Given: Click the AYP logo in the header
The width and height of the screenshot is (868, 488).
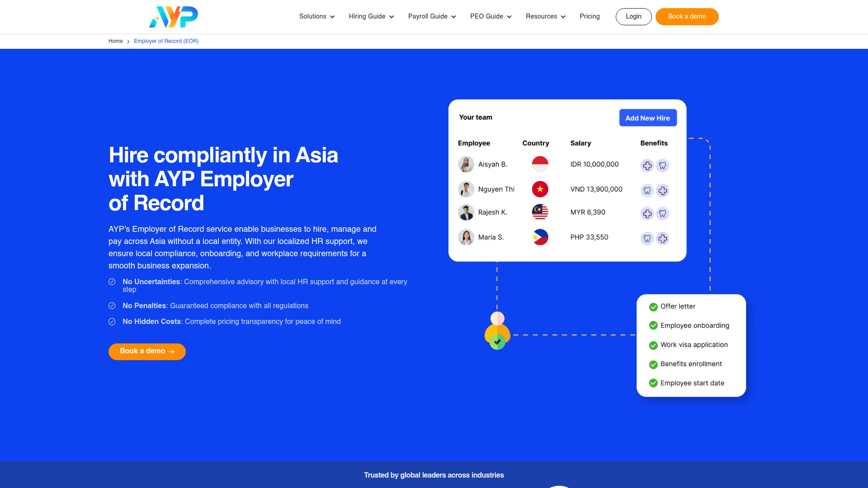Looking at the screenshot, I should (x=173, y=16).
